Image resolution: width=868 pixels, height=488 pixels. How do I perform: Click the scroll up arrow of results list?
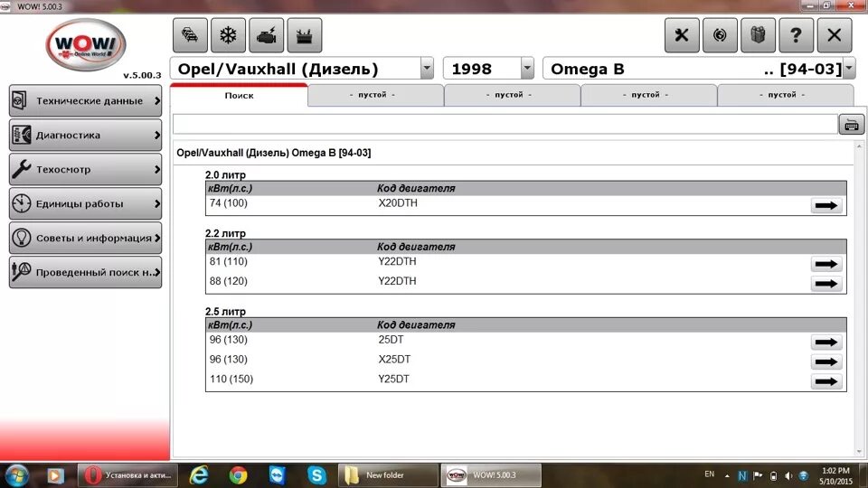point(860,146)
